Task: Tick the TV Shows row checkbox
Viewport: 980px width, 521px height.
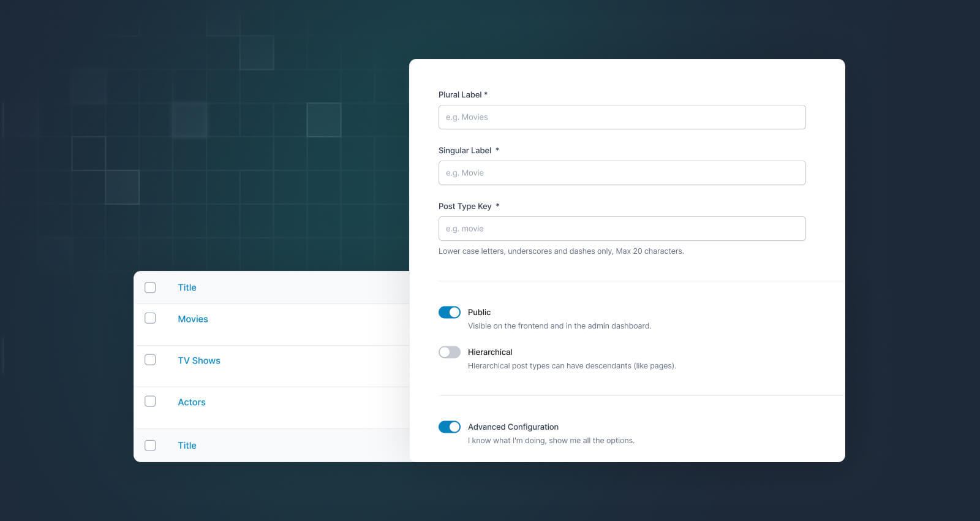Action: [150, 360]
